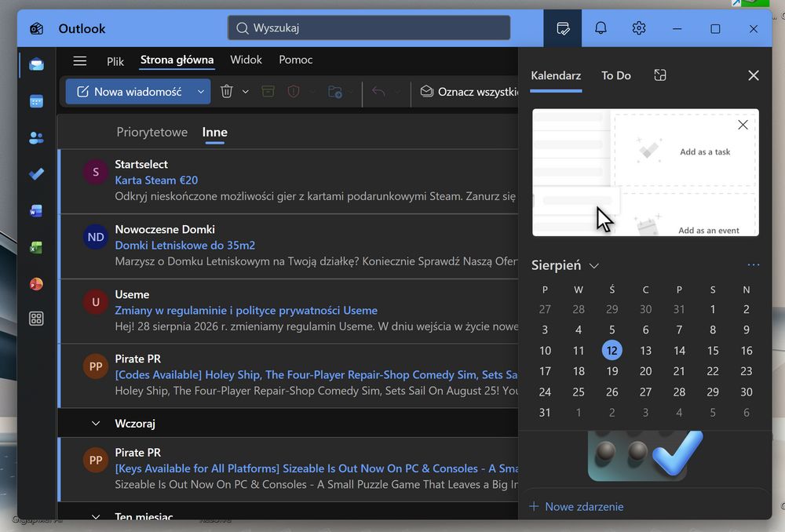This screenshot has height=532, width=785.
Task: Open the Plik menu
Action: (115, 61)
